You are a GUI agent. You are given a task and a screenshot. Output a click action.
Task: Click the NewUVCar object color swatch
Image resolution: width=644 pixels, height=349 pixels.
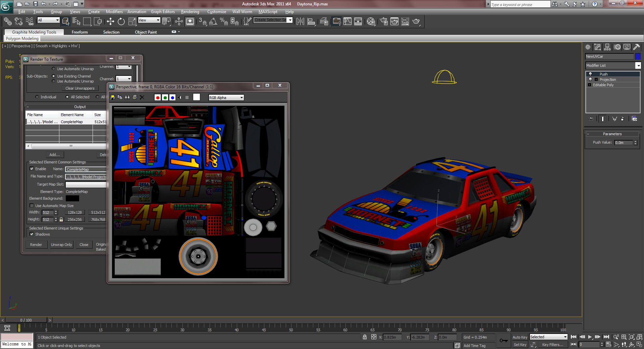[x=638, y=56]
